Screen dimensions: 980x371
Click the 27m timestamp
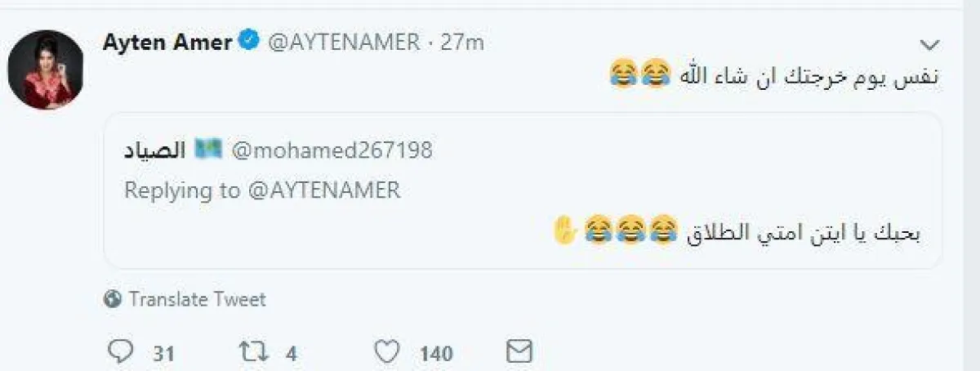coord(462,42)
